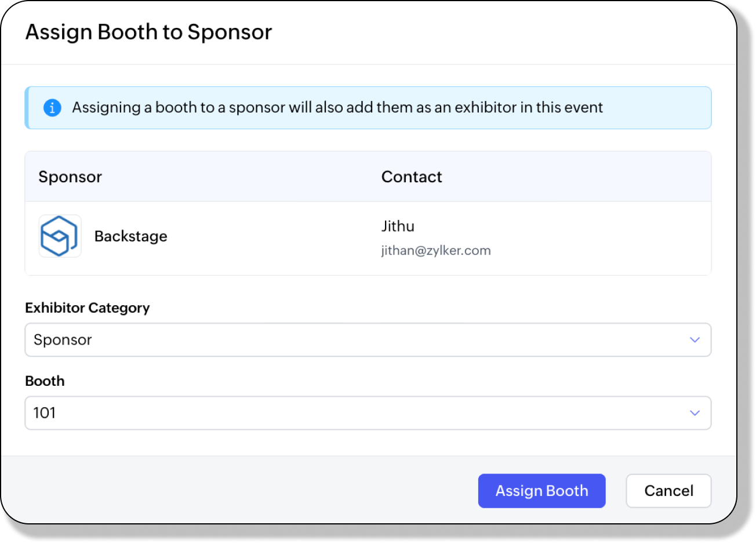The width and height of the screenshot is (756, 543).
Task: Click the 101 booth number text
Action: coord(45,413)
